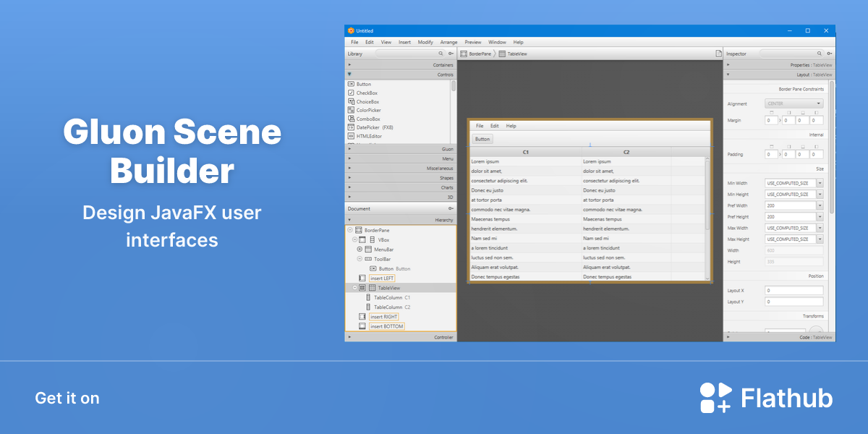868x434 pixels.
Task: Choose the ChoiceBox control icon in Library
Action: pyautogui.click(x=351, y=101)
